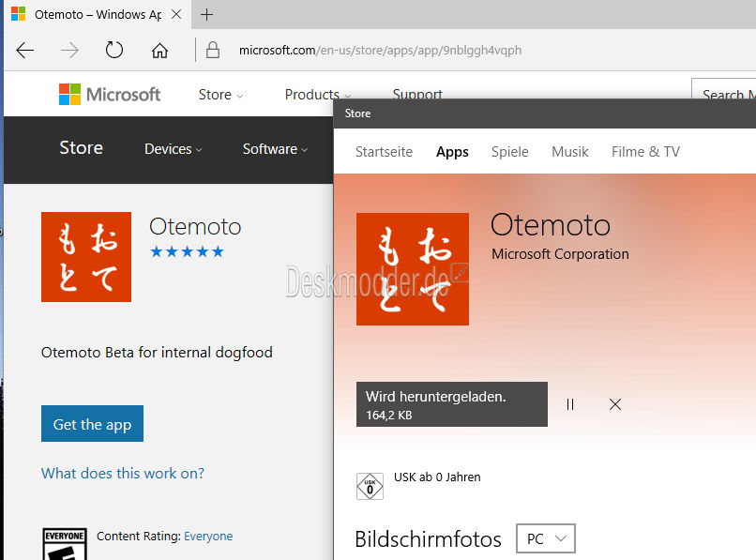The height and width of the screenshot is (560, 756).
Task: Click the 'USK ab 0 Jahren' text
Action: click(437, 477)
